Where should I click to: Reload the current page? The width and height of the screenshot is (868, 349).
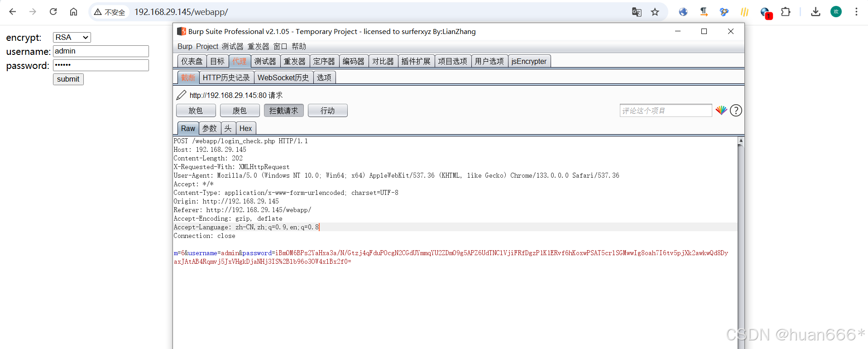(53, 12)
